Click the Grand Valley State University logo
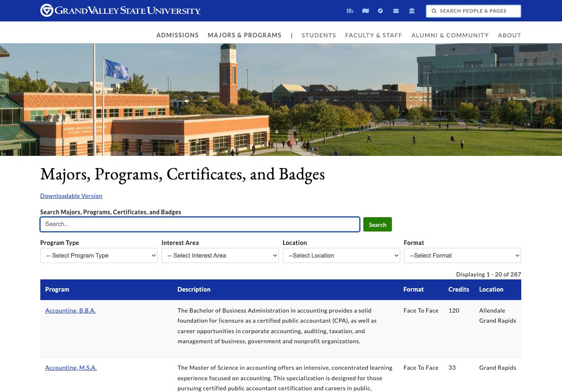 click(120, 11)
